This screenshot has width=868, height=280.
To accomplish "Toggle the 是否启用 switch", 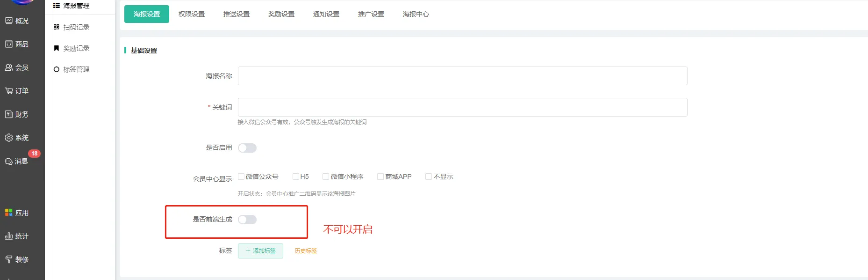I will click(x=247, y=148).
